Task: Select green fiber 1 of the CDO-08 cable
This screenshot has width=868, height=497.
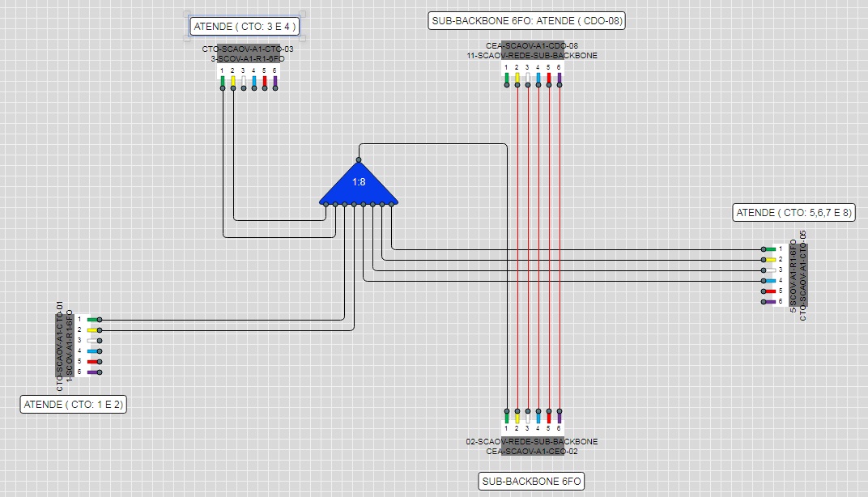Action: point(507,78)
